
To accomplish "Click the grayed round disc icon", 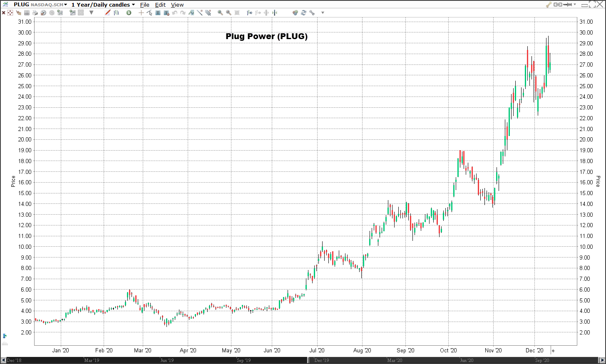I will (52, 13).
